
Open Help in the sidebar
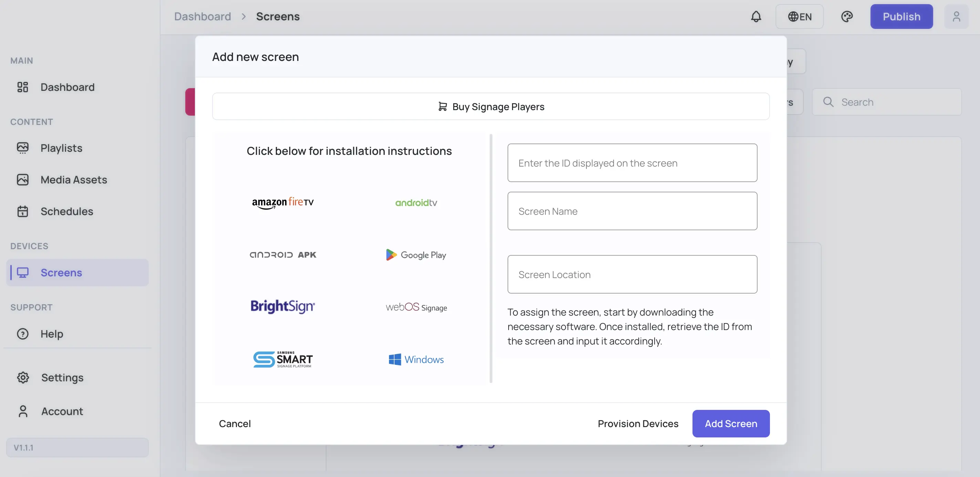[77, 334]
